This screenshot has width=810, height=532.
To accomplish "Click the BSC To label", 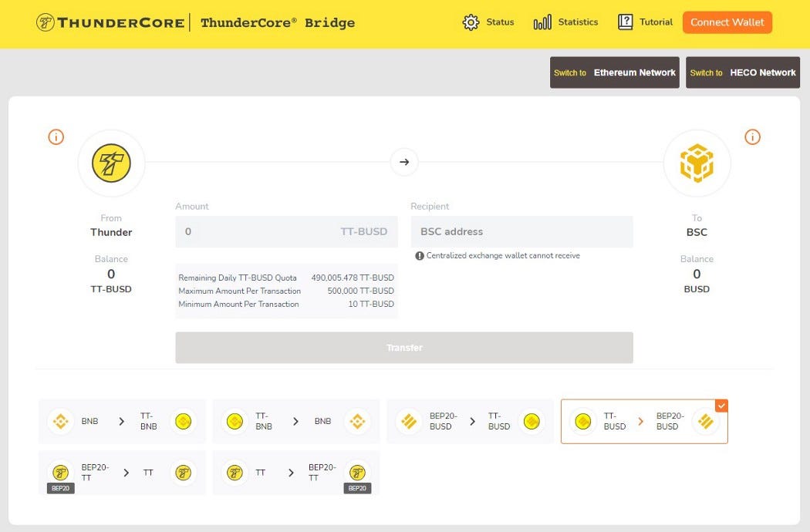I will [x=697, y=232].
